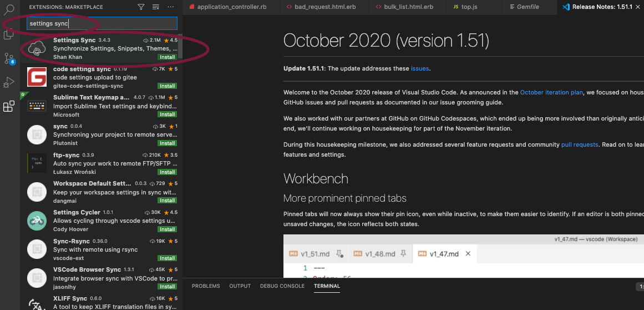Select the Settings Cycler bicycle icon
Viewport: 644px width, 310px height.
[x=37, y=221]
